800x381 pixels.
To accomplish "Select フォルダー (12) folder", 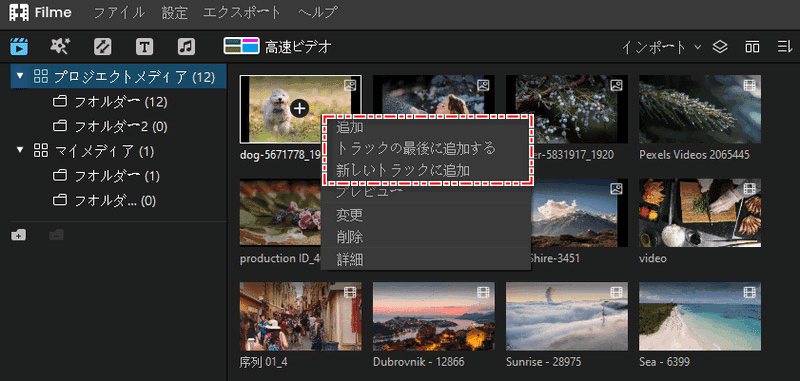I will click(x=110, y=101).
